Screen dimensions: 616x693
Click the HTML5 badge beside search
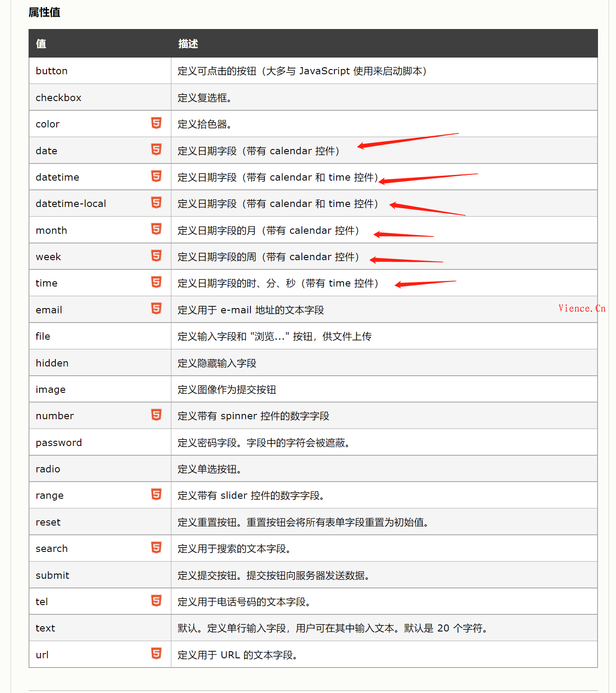[x=156, y=548]
